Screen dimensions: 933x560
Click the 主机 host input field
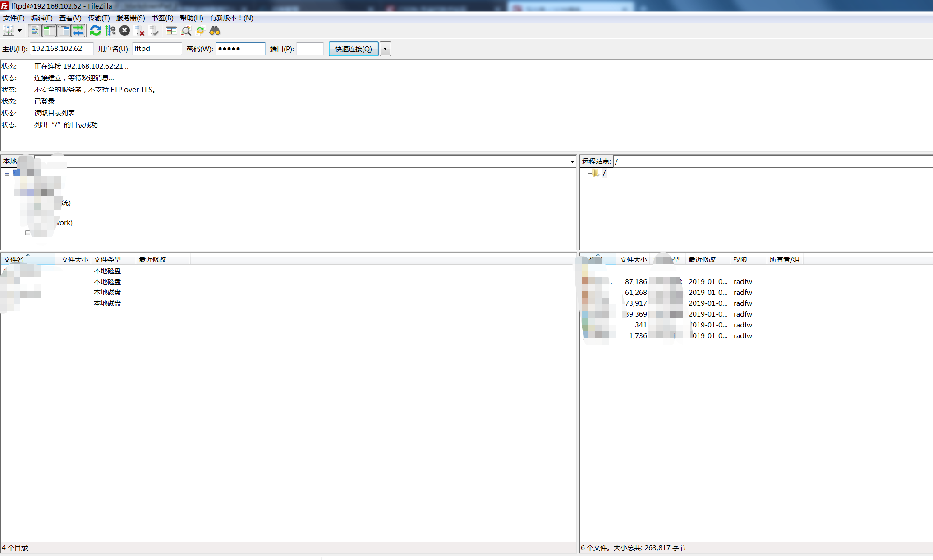pos(62,49)
